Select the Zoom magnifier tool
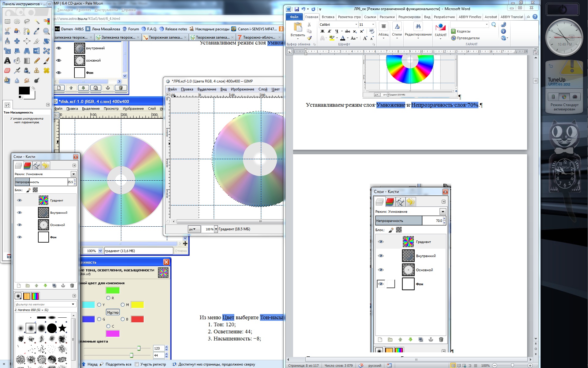The height and width of the screenshot is (368, 588). tap(47, 31)
